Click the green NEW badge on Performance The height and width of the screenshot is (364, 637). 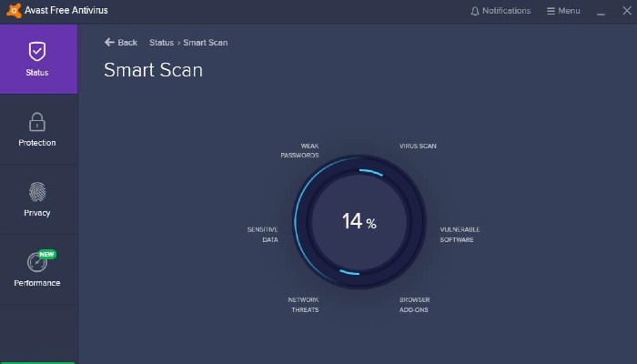click(46, 254)
